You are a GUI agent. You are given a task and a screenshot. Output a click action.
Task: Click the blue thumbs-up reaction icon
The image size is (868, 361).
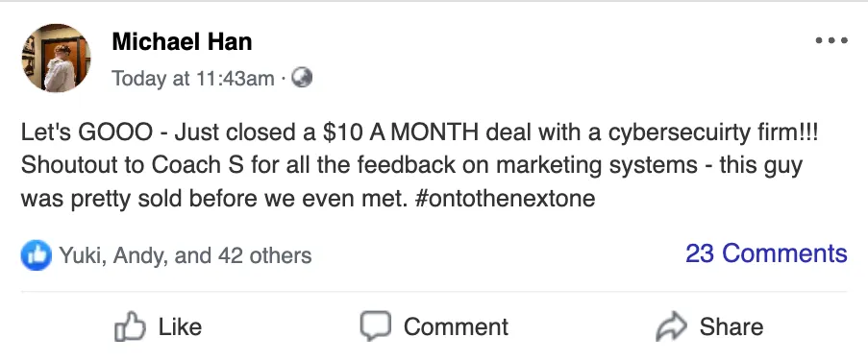(36, 255)
